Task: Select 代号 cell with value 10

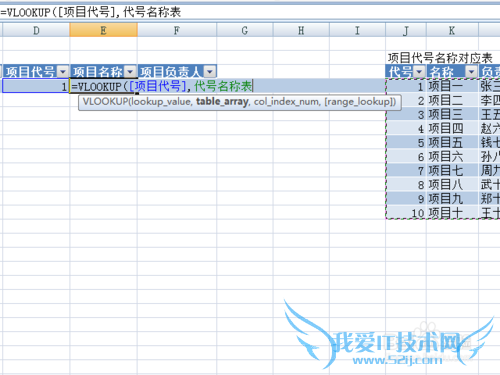Action: 406,213
